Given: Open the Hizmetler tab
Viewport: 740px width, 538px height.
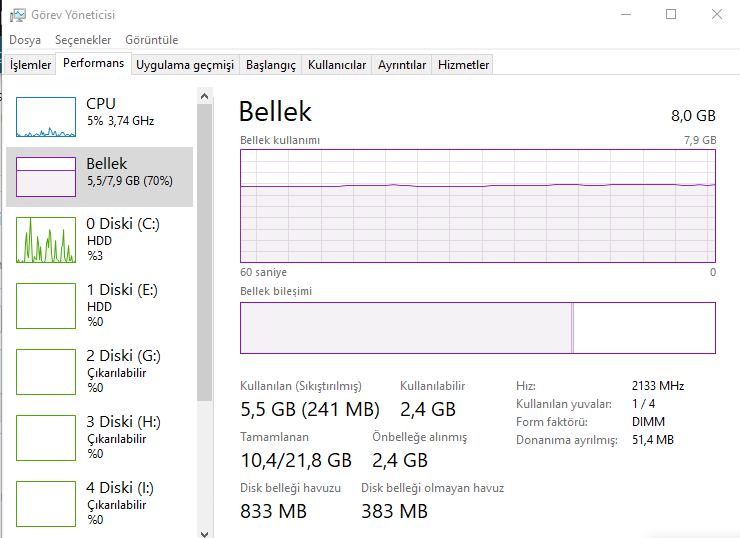Looking at the screenshot, I should [x=464, y=65].
